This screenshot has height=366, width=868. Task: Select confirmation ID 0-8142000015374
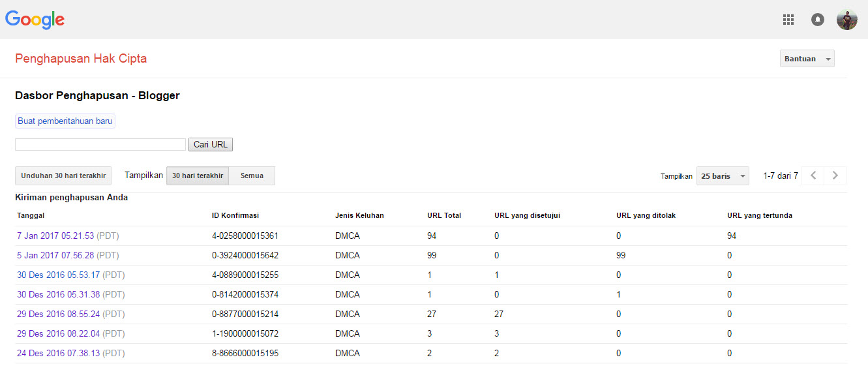point(245,294)
